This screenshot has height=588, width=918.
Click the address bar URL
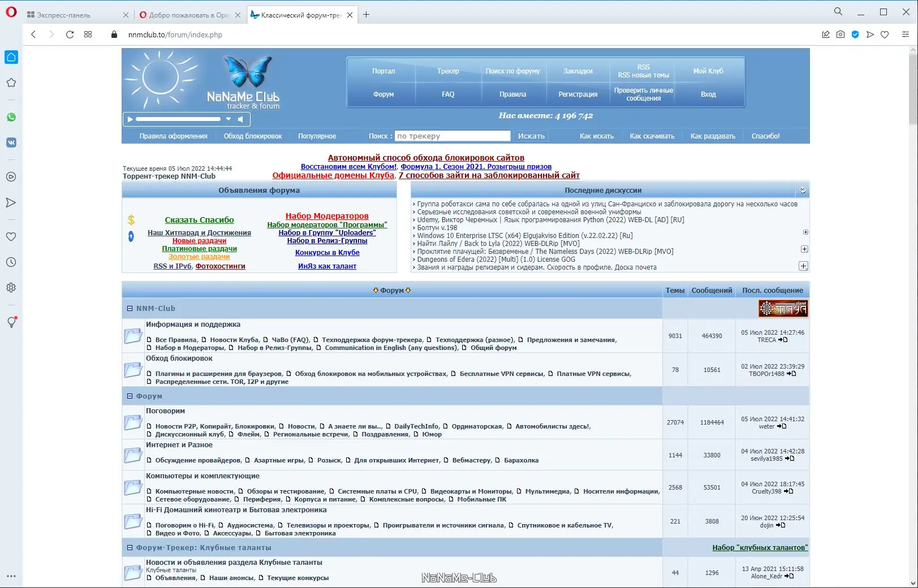tap(175, 34)
